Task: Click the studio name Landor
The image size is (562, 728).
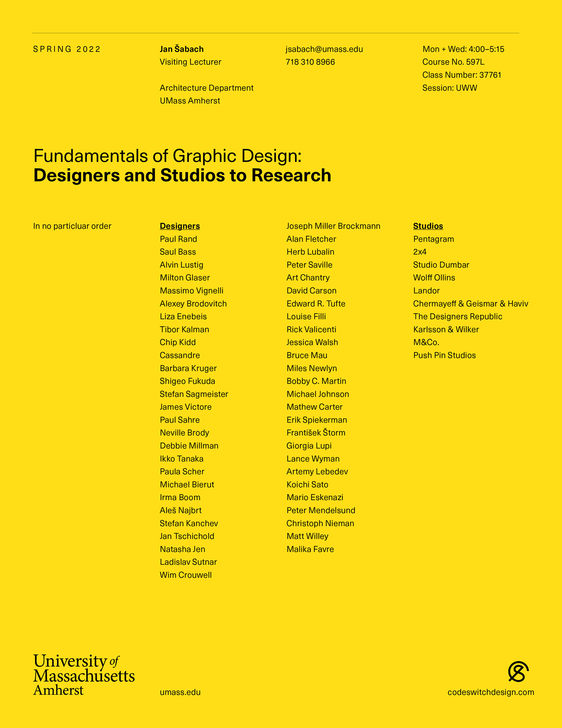Action: click(x=427, y=291)
